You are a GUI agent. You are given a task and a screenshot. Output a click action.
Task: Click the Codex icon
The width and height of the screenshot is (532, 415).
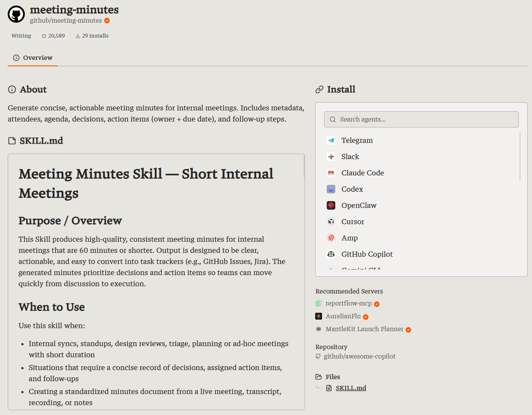coord(331,189)
